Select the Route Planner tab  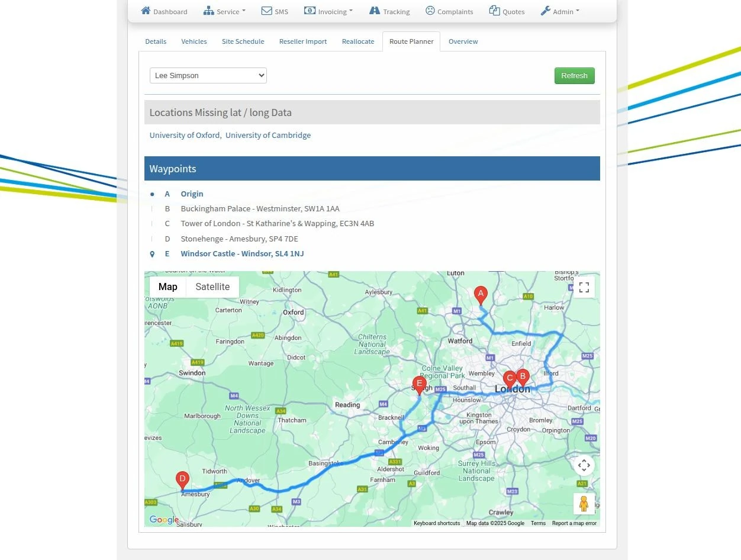point(411,41)
